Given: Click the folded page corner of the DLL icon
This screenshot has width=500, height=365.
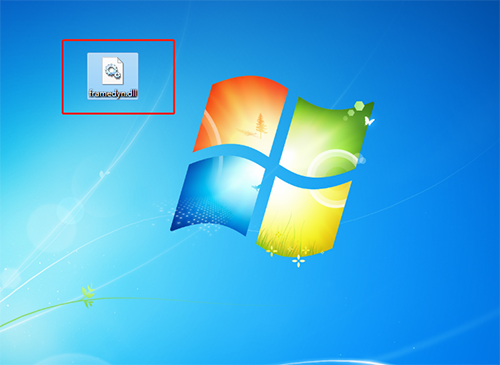Looking at the screenshot, I should [x=120, y=60].
